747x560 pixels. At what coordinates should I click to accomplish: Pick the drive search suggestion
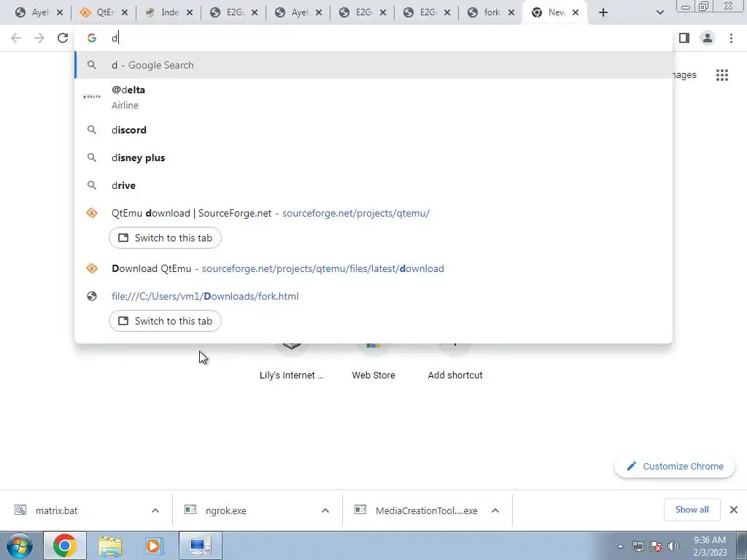(373, 185)
